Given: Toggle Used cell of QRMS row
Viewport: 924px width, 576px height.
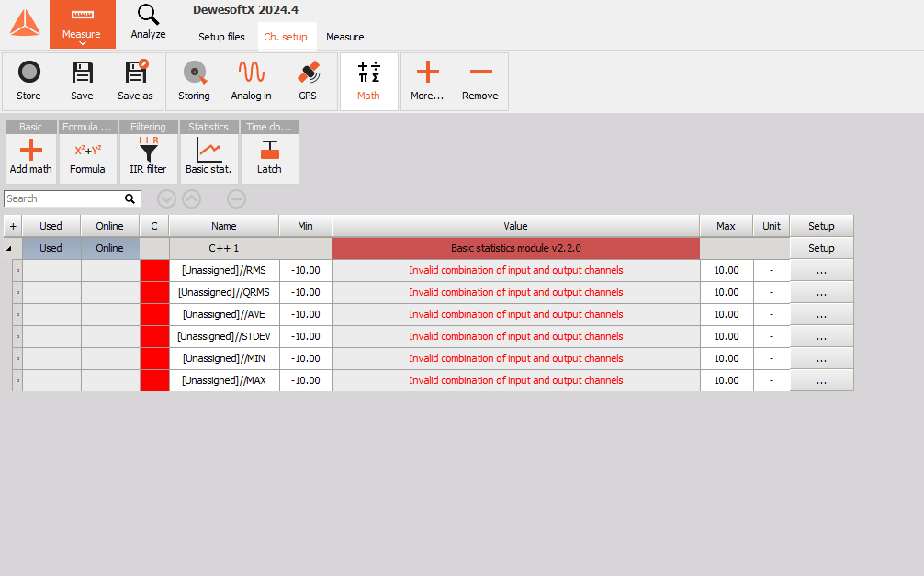Looking at the screenshot, I should (51, 292).
